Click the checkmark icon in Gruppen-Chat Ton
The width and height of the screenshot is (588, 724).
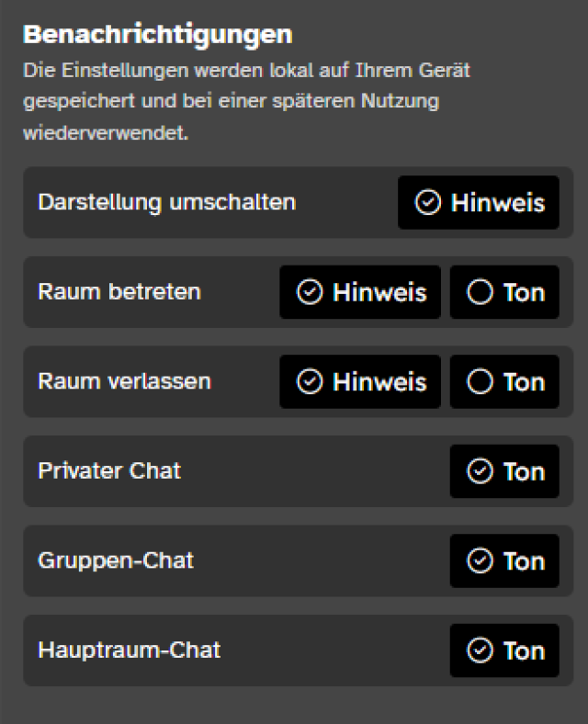(481, 561)
